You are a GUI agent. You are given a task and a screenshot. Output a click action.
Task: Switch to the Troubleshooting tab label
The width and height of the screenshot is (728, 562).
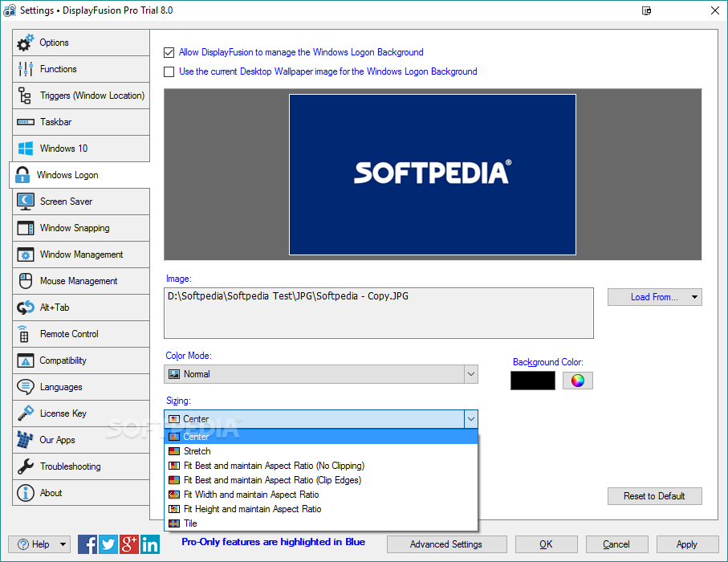tap(70, 466)
